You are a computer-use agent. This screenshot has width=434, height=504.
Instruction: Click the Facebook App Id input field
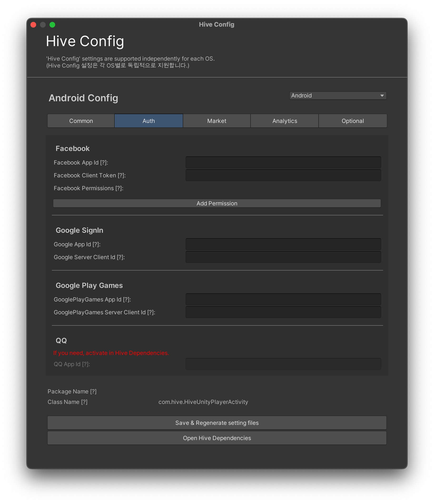point(283,162)
